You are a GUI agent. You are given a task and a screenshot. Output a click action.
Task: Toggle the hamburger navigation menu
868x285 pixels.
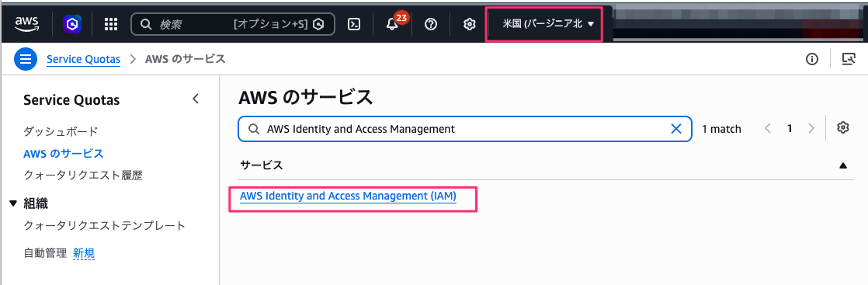tap(26, 59)
